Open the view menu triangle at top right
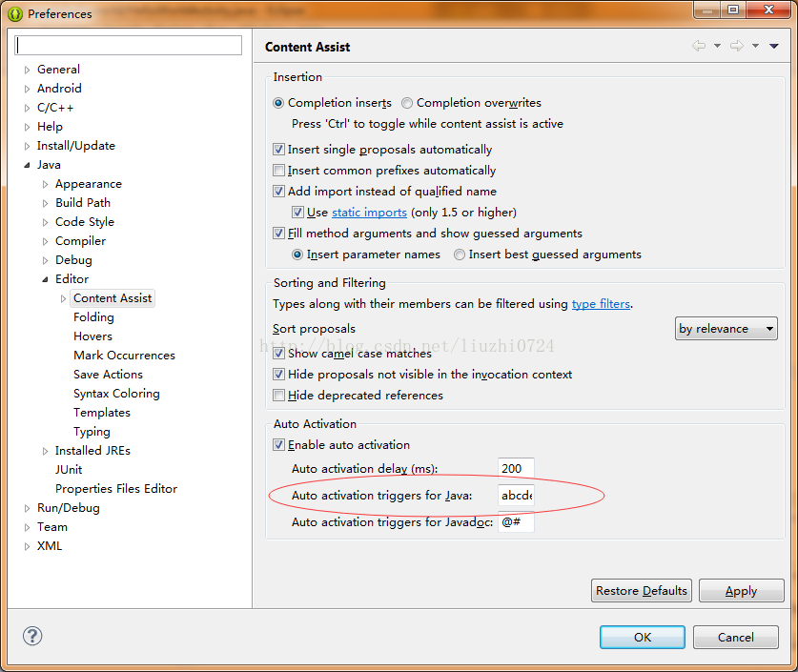This screenshot has height=672, width=798. coord(773,47)
